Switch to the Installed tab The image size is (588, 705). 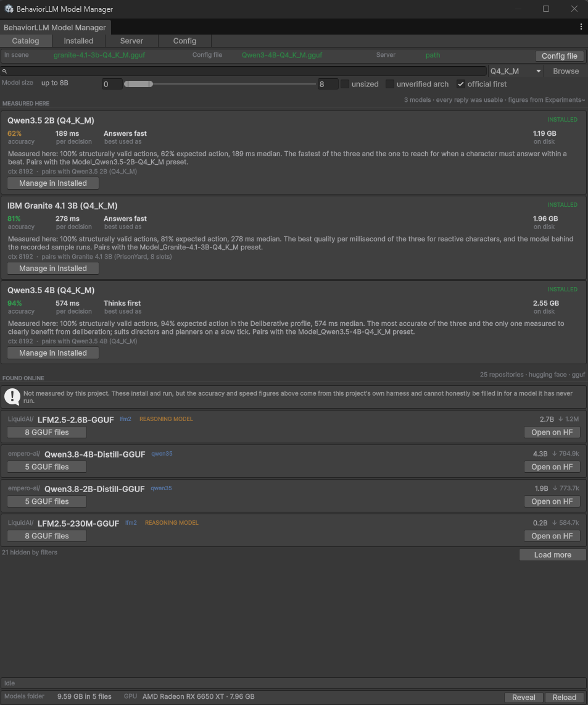[x=79, y=41]
